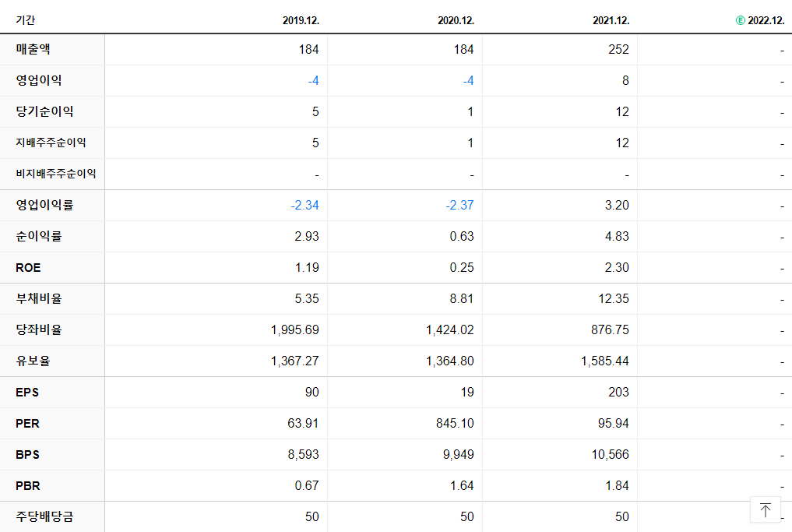Click 부채비율 value 8.81
This screenshot has height=532, width=792.
point(462,299)
